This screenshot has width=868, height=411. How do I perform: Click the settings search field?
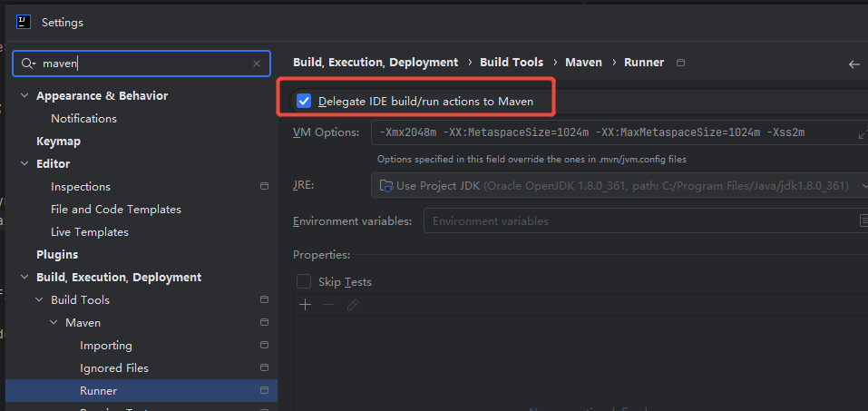pyautogui.click(x=141, y=64)
